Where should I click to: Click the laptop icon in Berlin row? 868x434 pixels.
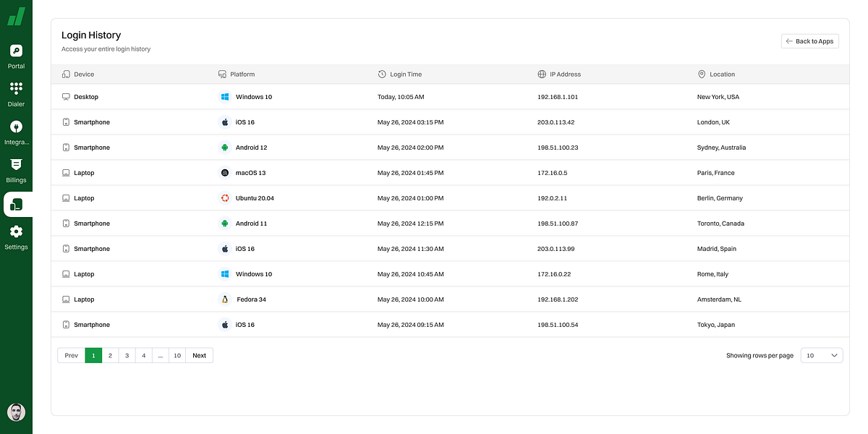66,198
